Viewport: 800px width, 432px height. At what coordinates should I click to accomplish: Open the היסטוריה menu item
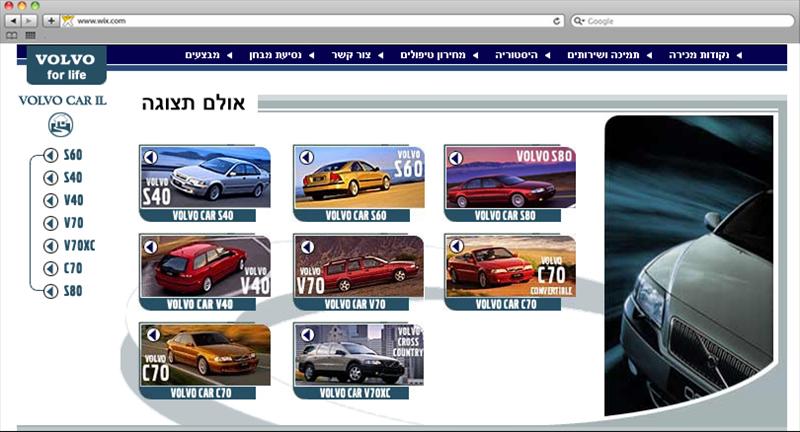click(x=516, y=55)
